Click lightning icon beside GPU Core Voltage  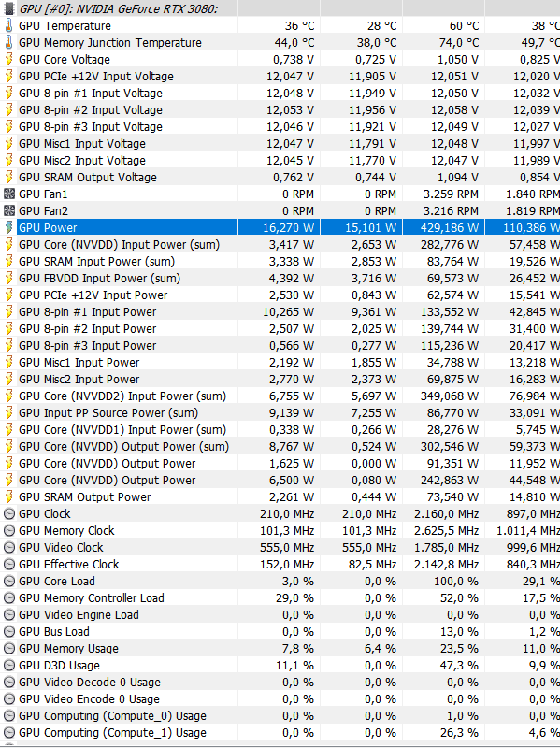click(9, 59)
